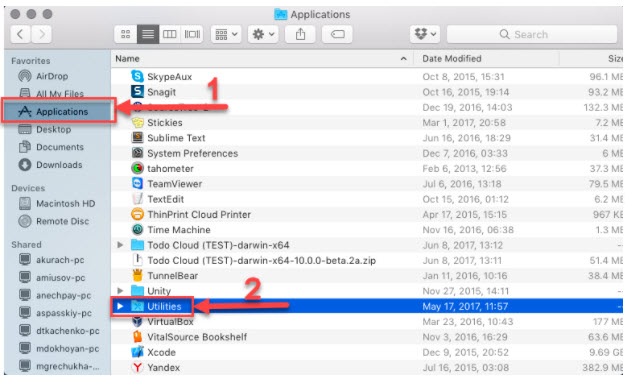Switch to Cover Flow view
The height and width of the screenshot is (377, 625).
[192, 34]
